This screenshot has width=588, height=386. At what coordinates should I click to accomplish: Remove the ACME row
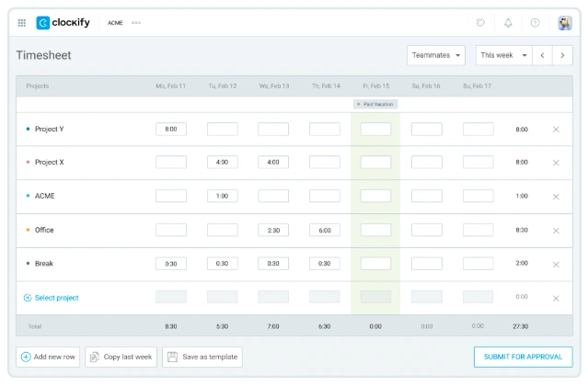click(556, 197)
